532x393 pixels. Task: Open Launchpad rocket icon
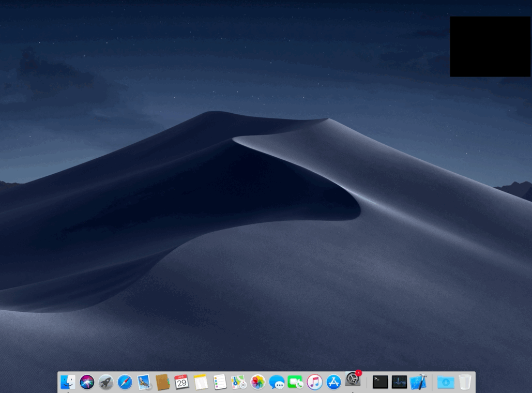coord(106,382)
